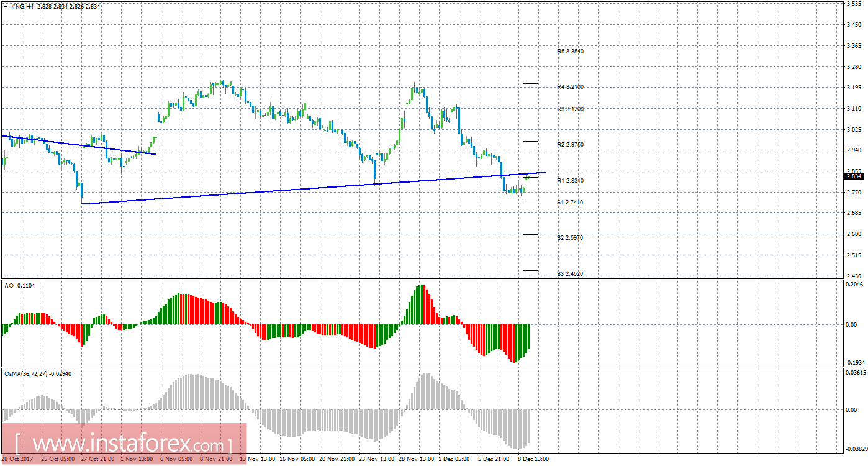Click the 20 Oct 2017 time label
The image size is (868, 466).
(x=16, y=459)
